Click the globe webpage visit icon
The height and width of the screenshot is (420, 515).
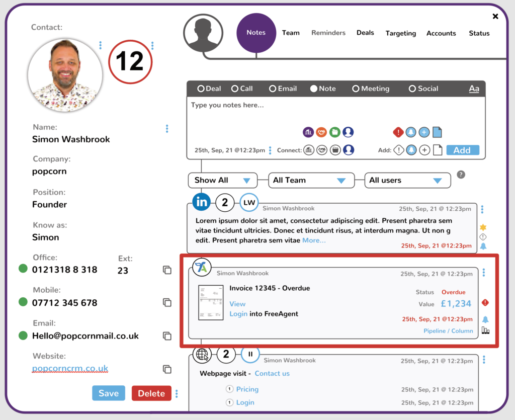[202, 355]
